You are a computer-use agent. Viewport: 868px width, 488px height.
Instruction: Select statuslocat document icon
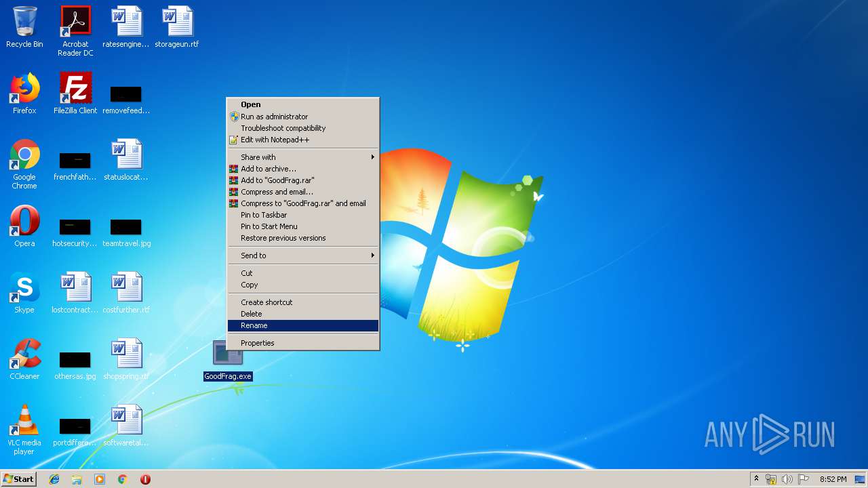pos(126,160)
